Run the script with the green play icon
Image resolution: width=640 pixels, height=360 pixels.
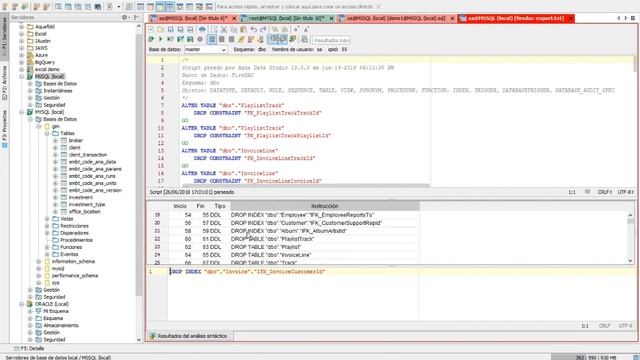point(161,39)
